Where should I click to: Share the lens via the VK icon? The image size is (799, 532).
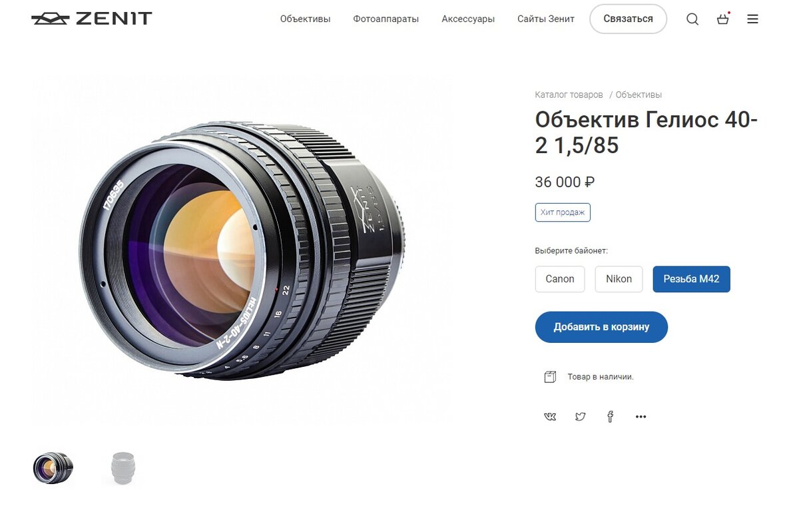549,416
